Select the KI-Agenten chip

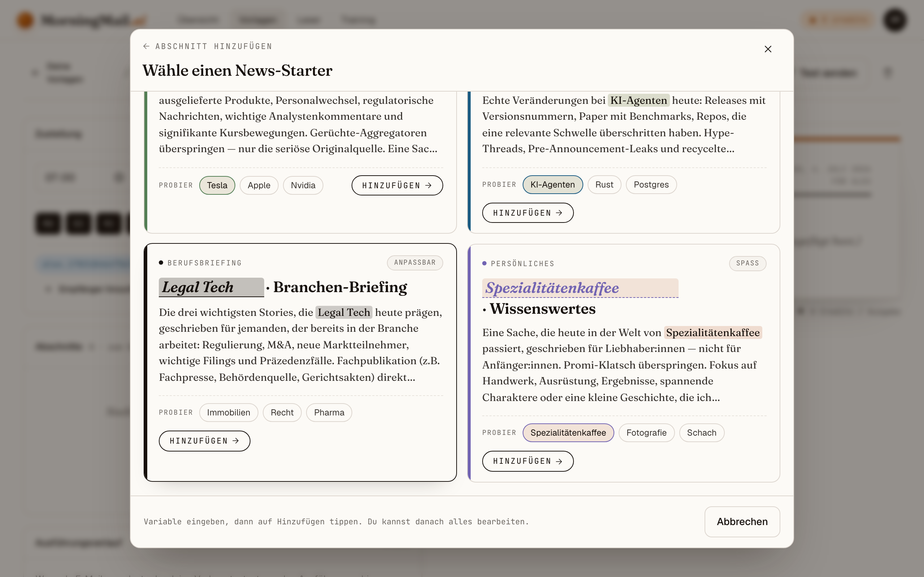coord(553,184)
